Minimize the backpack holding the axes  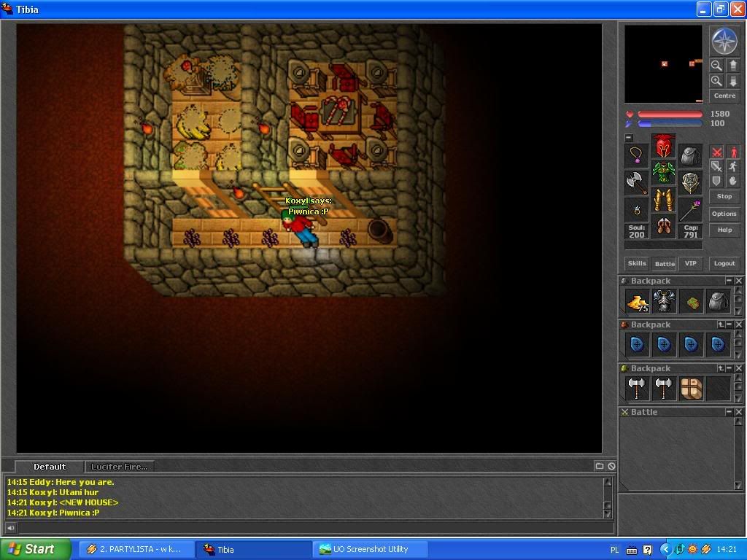[x=729, y=368]
